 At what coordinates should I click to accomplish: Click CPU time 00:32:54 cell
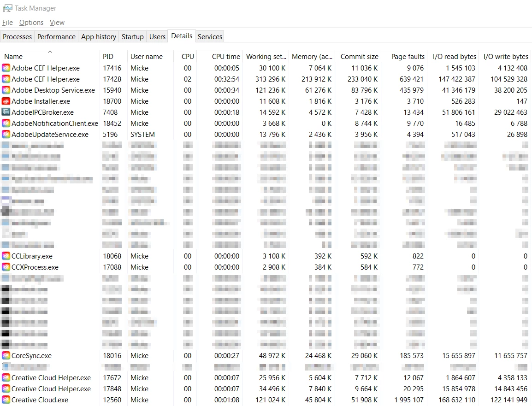(227, 79)
